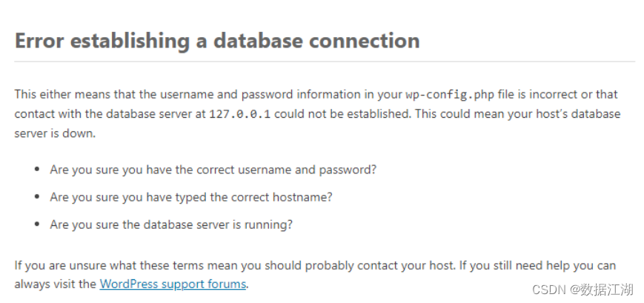Click the third bullet point dot
The width and height of the screenshot is (644, 303).
[x=37, y=224]
